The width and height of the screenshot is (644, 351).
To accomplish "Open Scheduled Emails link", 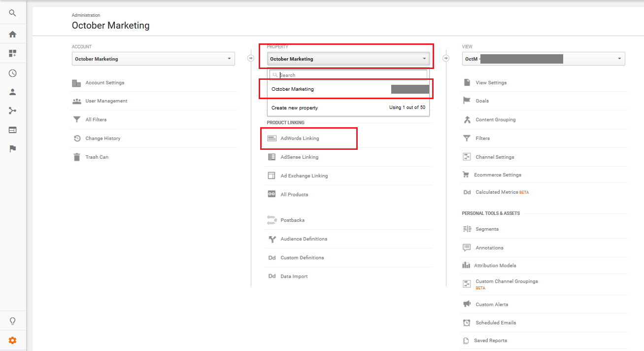I will click(496, 323).
